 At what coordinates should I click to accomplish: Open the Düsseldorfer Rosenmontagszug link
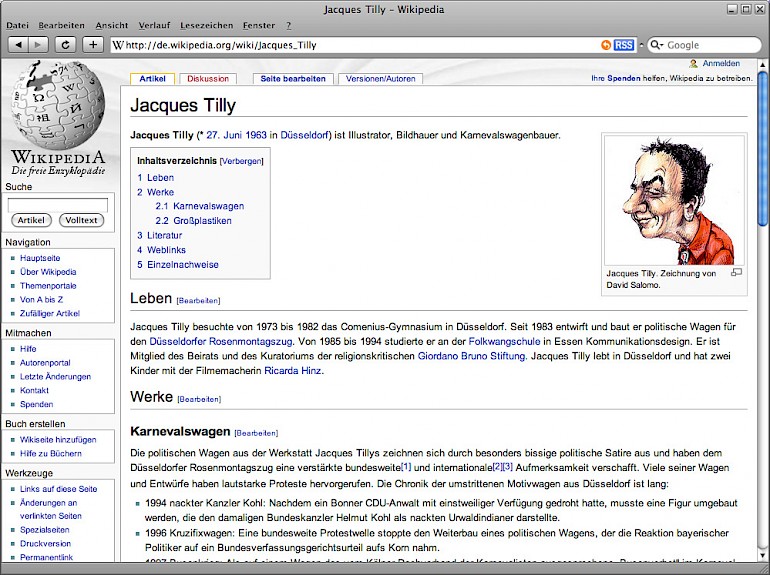[221, 341]
